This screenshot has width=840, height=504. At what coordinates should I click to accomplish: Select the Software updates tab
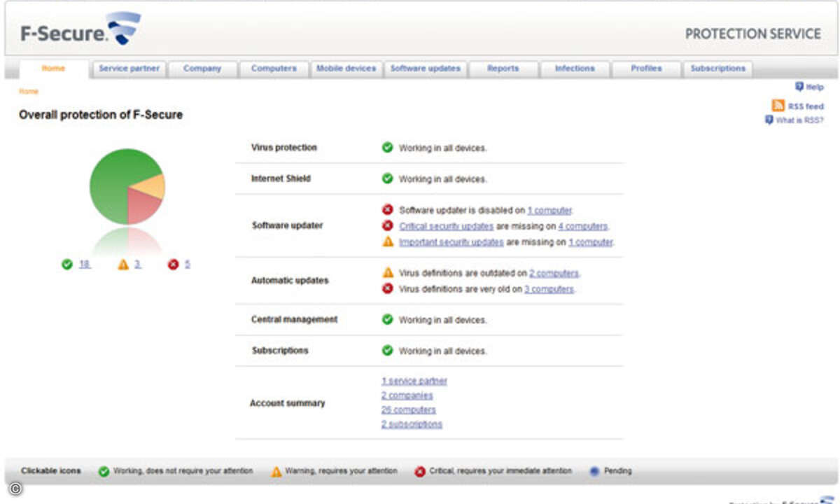coord(426,69)
